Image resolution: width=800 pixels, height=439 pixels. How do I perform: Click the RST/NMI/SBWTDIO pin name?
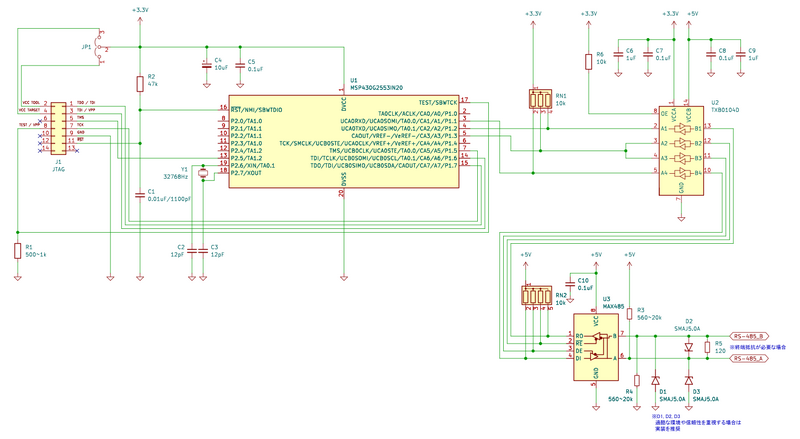click(257, 110)
